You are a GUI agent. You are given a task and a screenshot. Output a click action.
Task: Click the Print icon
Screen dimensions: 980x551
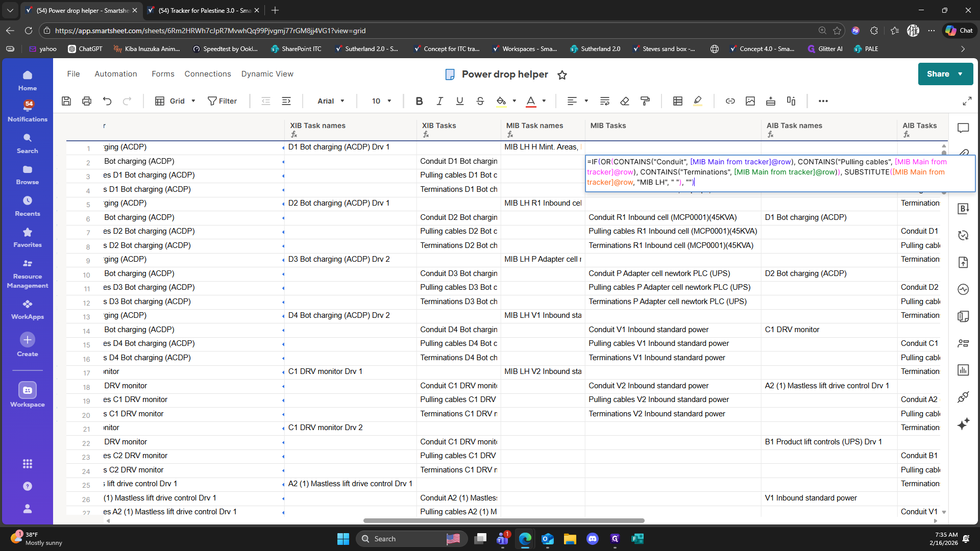pyautogui.click(x=87, y=101)
